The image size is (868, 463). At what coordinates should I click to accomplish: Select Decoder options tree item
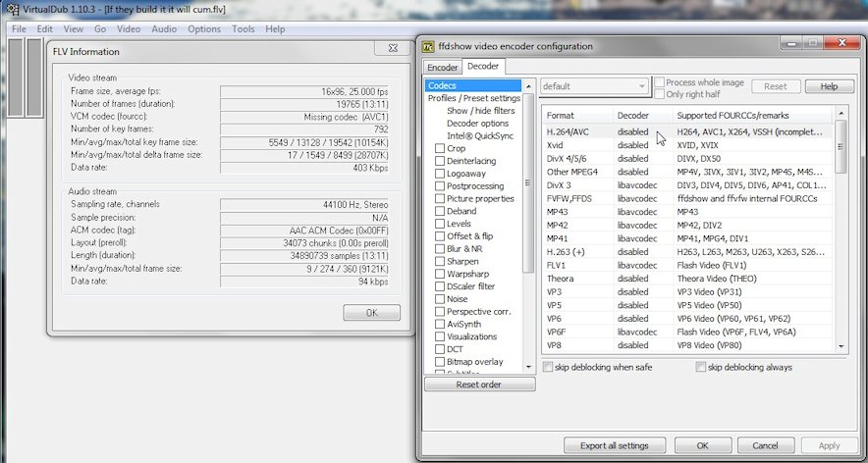478,124
